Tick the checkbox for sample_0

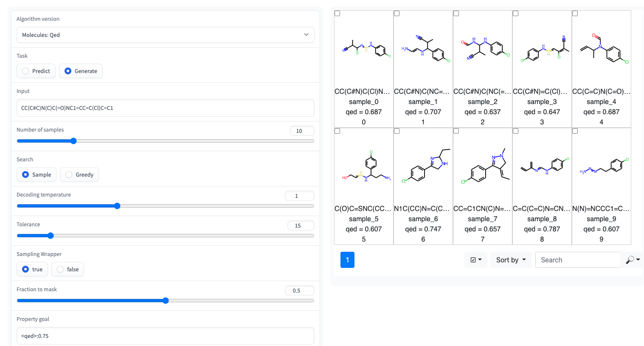coord(337,14)
